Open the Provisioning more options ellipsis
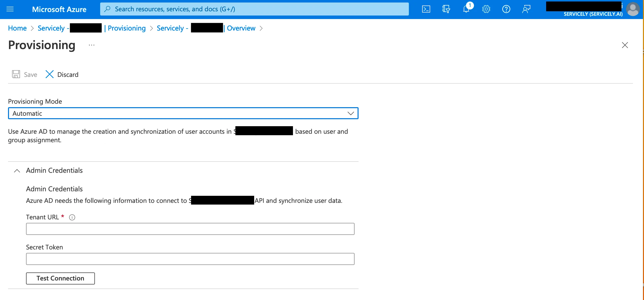The image size is (644, 300). pos(92,45)
